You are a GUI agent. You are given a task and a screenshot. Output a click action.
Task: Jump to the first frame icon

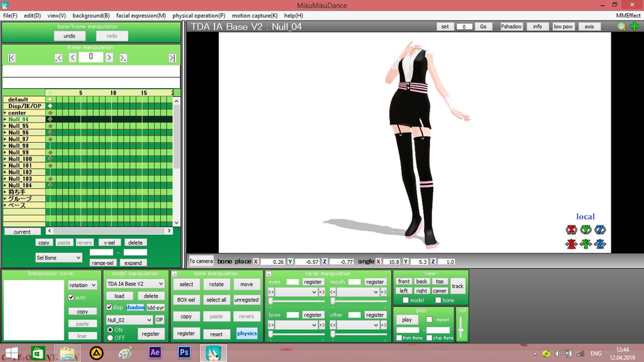tap(11, 58)
